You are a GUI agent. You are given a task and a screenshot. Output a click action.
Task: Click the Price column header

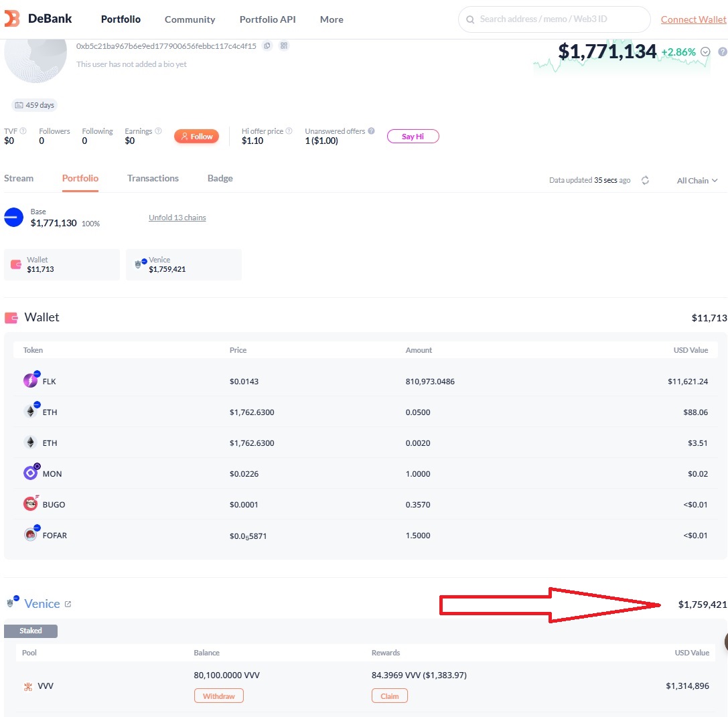[x=238, y=350]
